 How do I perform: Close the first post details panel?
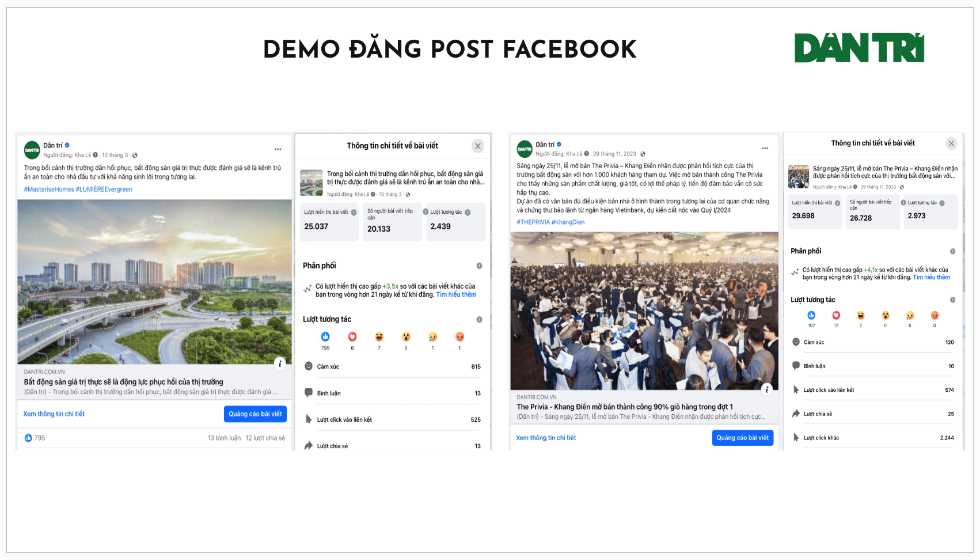pyautogui.click(x=478, y=146)
